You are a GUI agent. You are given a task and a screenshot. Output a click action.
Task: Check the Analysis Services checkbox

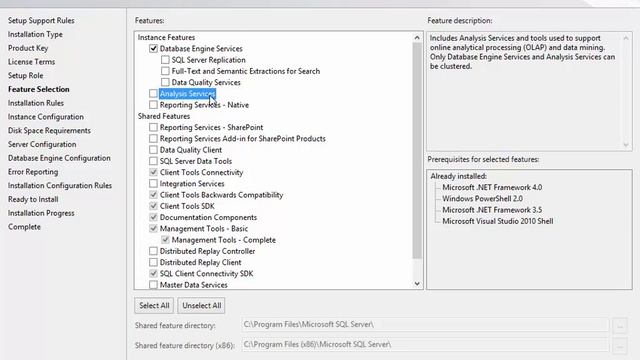pyautogui.click(x=153, y=93)
